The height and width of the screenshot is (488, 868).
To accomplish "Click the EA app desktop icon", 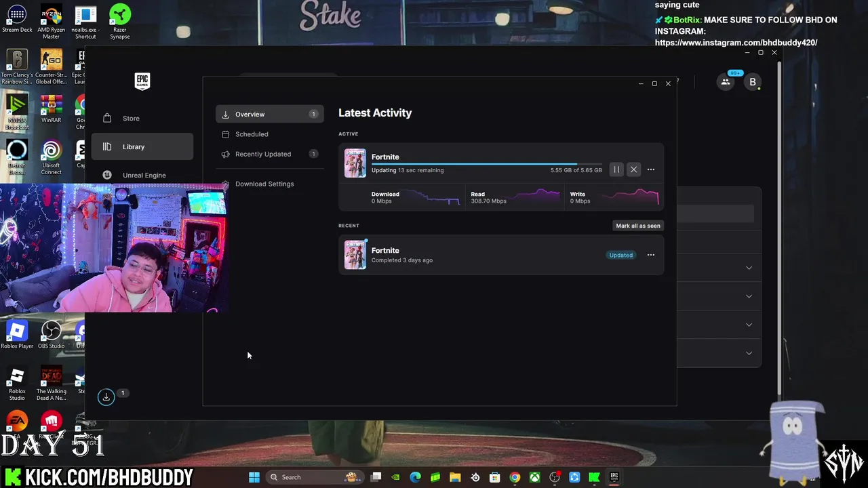I will click(17, 422).
